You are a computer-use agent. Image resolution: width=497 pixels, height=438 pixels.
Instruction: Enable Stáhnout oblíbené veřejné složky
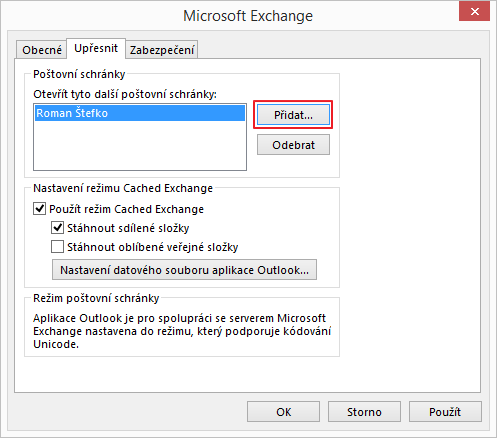[x=57, y=247]
